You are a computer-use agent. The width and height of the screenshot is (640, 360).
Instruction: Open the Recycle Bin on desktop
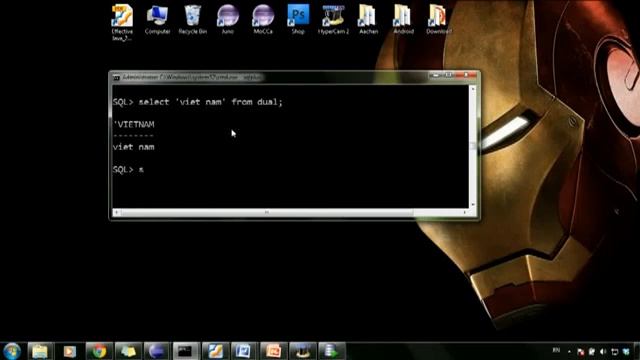tap(193, 20)
